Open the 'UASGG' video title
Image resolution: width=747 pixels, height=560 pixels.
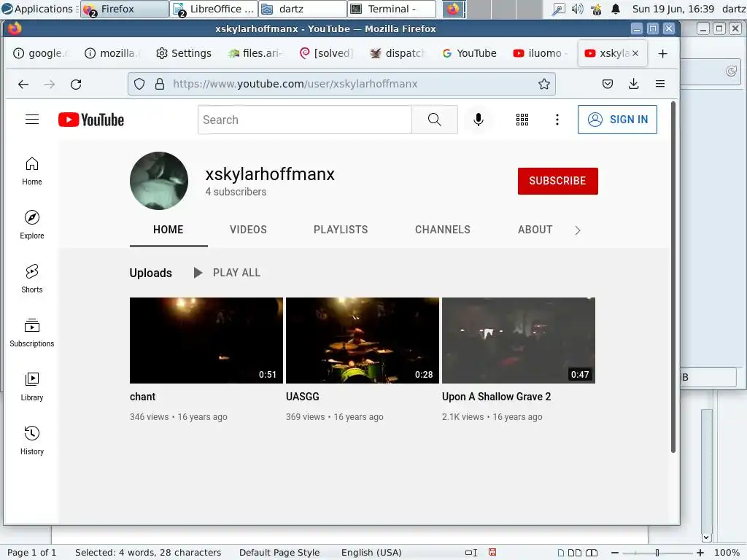point(303,397)
